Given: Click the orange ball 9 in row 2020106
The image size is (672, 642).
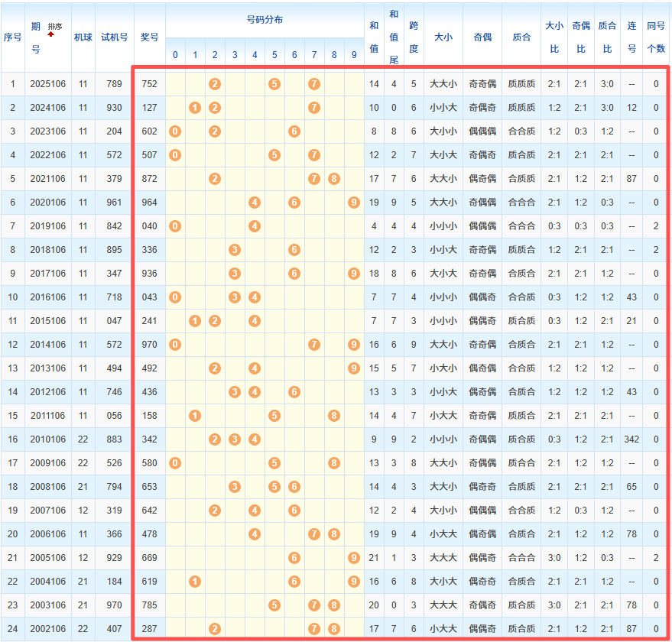Looking at the screenshot, I should coord(353,203).
